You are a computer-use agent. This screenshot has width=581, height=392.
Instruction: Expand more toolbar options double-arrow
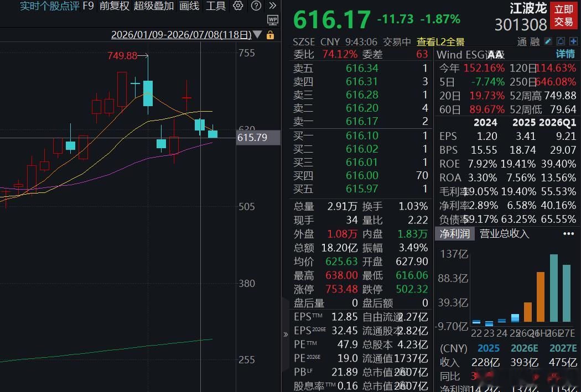click(273, 6)
